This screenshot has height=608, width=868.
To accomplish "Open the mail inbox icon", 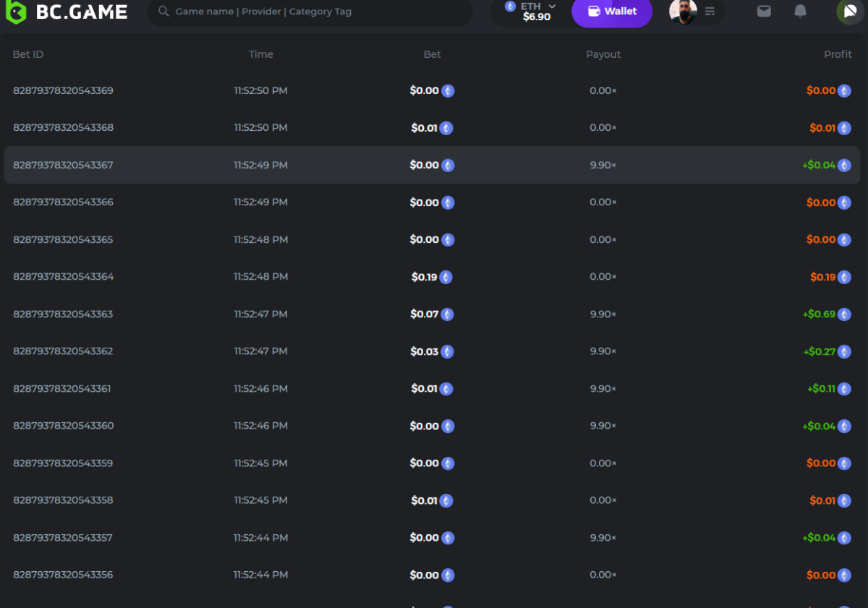I will [x=764, y=11].
